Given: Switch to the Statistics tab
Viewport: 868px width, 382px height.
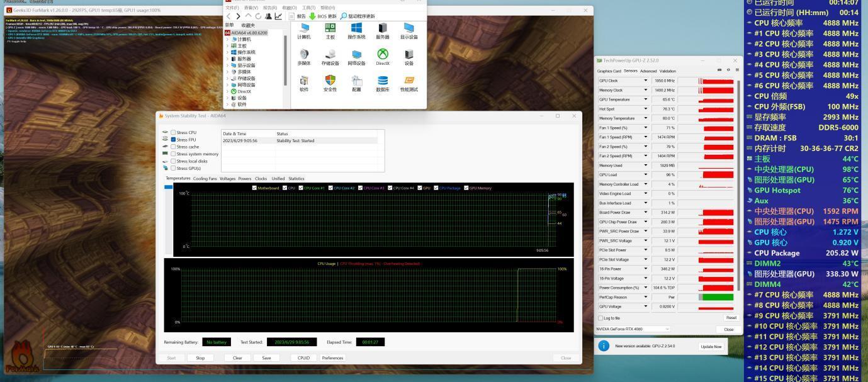Looking at the screenshot, I should point(296,179).
